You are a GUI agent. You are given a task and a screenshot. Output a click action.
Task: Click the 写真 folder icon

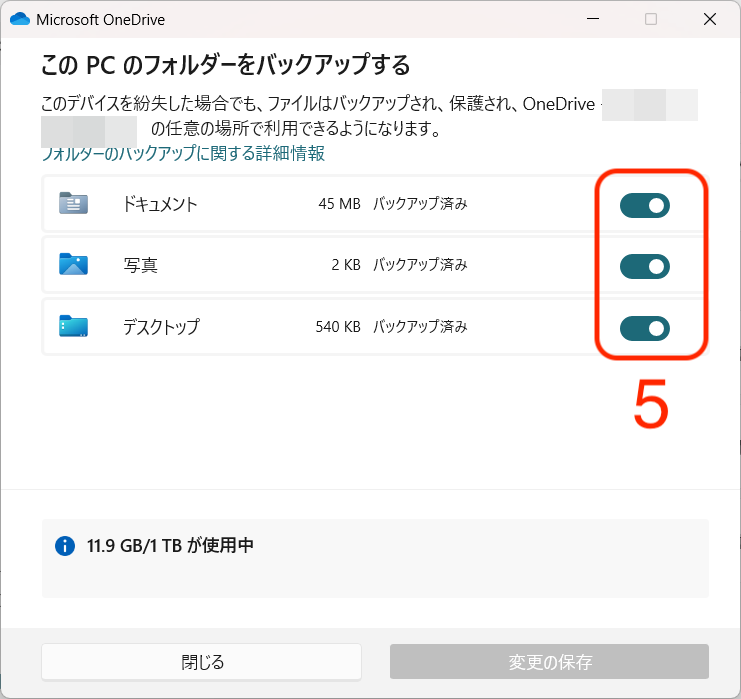tap(73, 264)
